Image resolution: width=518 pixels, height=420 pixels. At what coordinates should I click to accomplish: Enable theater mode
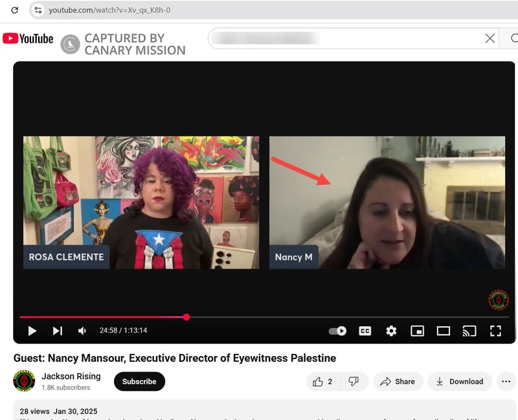point(444,331)
